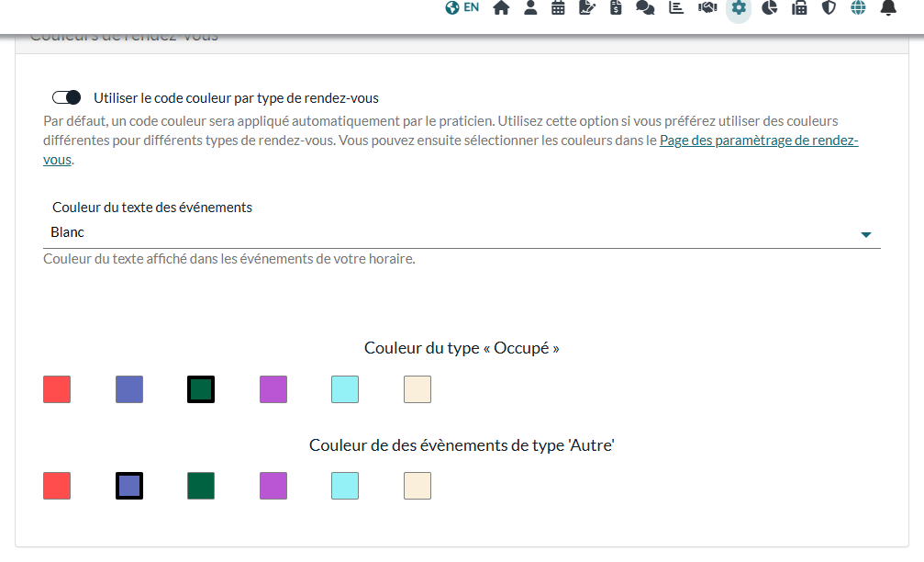Click the teal grid globe icon

(858, 7)
